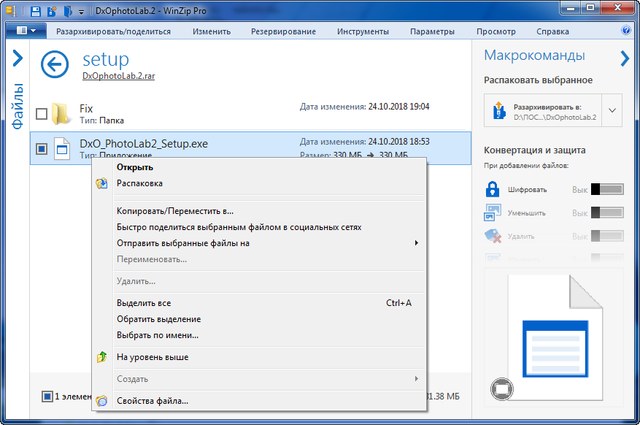Image resolution: width=640 pixels, height=425 pixels.
Task: Choose Открыть in the context menu
Action: [260, 167]
